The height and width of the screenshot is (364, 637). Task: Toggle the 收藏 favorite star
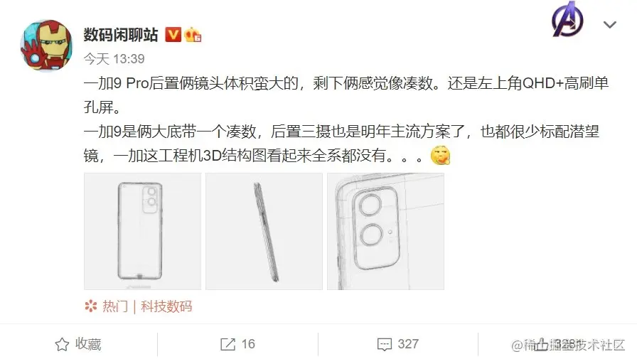[62, 345]
